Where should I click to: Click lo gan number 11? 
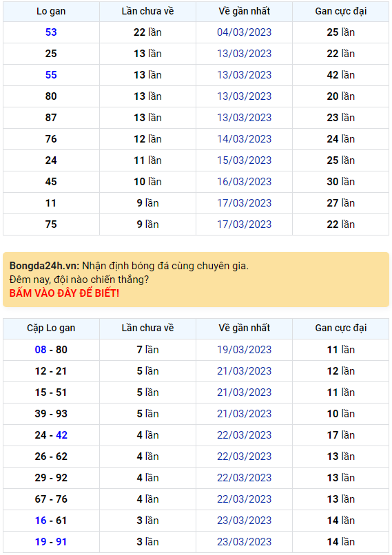(51, 203)
